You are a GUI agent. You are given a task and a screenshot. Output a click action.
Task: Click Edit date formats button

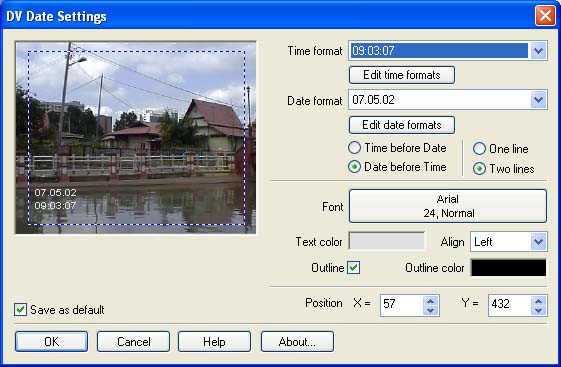click(402, 125)
